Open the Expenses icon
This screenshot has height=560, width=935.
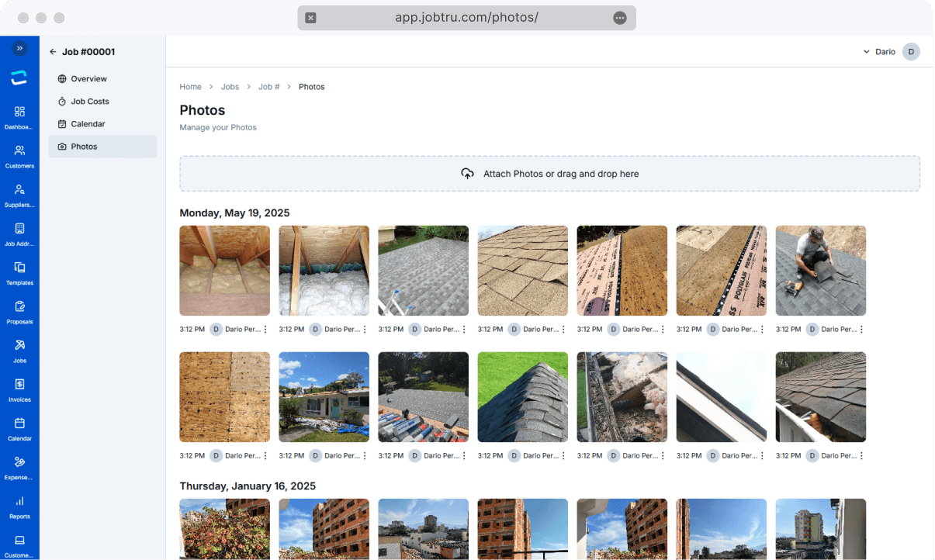coord(19,461)
